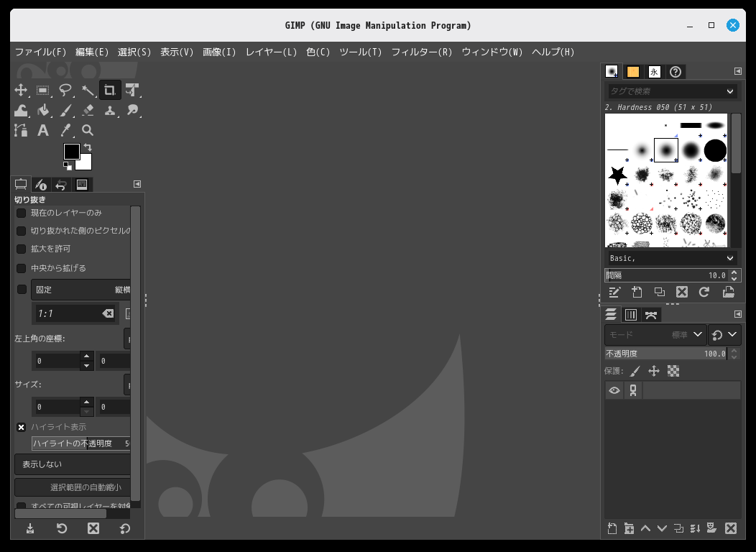
Task: Enable the 現在のレイヤーのみ checkbox
Action: pos(22,213)
